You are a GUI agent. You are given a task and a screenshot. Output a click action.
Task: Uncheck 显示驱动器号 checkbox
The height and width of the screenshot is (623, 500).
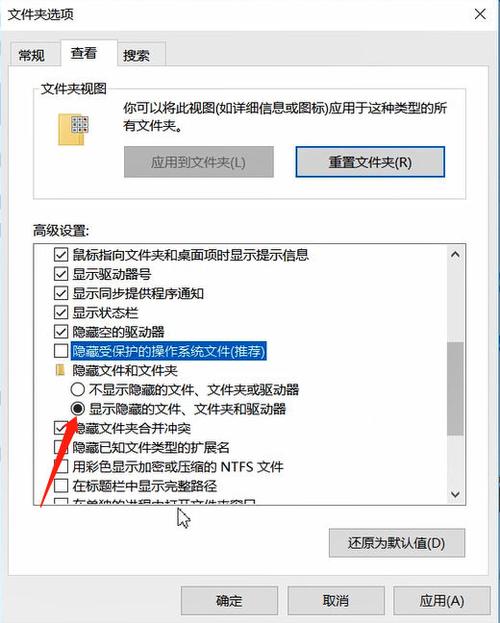pos(61,274)
